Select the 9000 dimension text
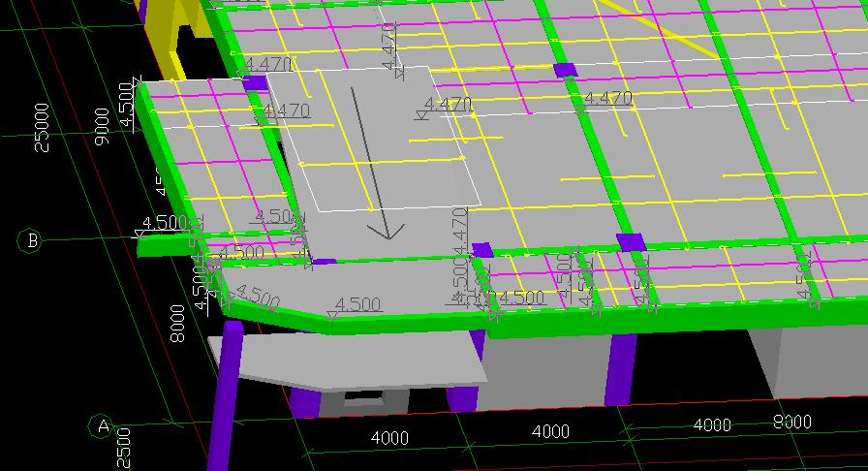 click(102, 126)
